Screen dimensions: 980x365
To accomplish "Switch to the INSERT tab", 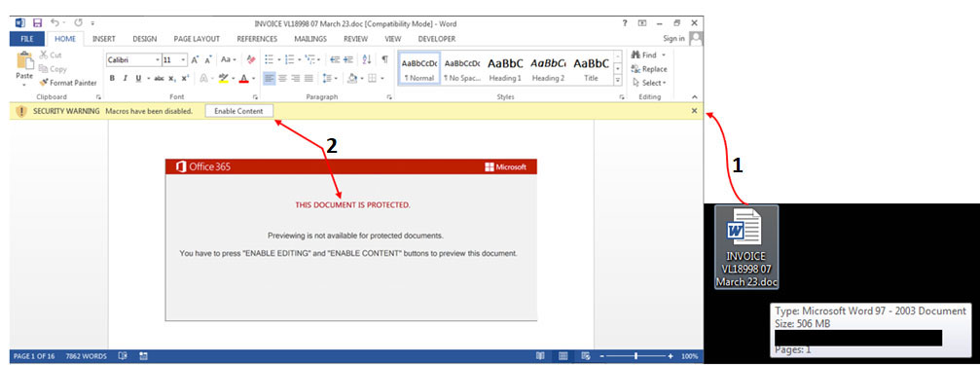I will [x=104, y=39].
